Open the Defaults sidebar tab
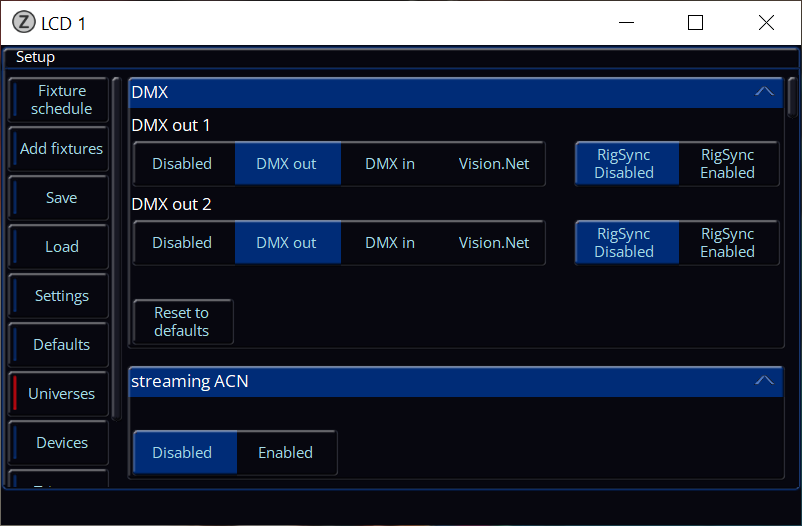Image resolution: width=802 pixels, height=526 pixels. (61, 345)
